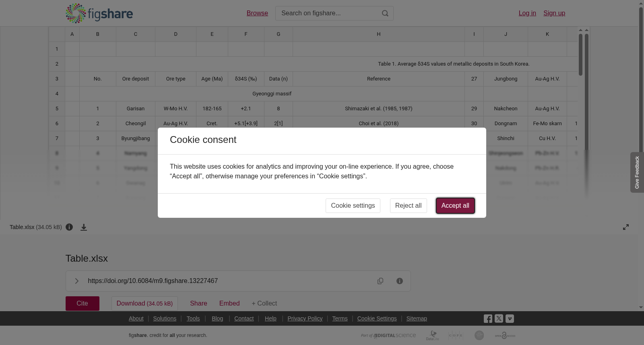Accept all cookies
The width and height of the screenshot is (644, 345).
pos(455,206)
